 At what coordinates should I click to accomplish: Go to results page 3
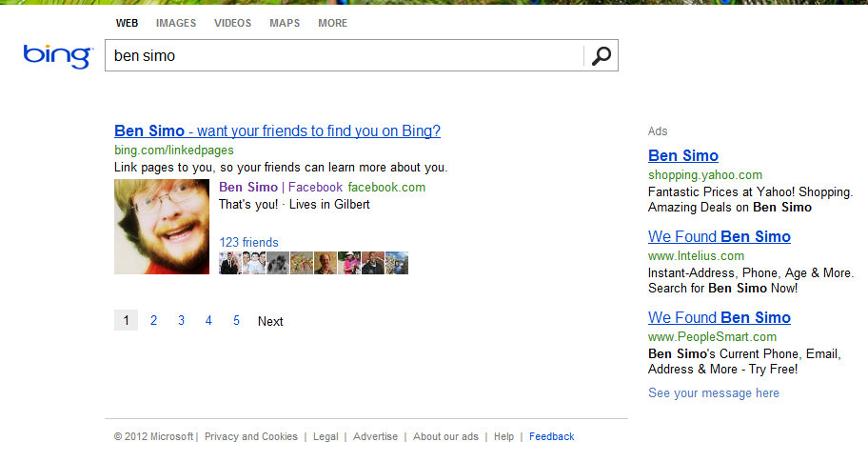181,320
